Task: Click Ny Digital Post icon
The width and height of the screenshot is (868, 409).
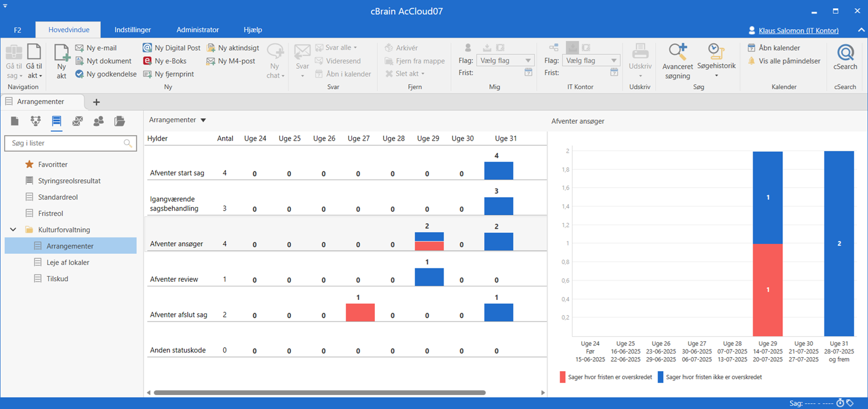Action: point(147,48)
